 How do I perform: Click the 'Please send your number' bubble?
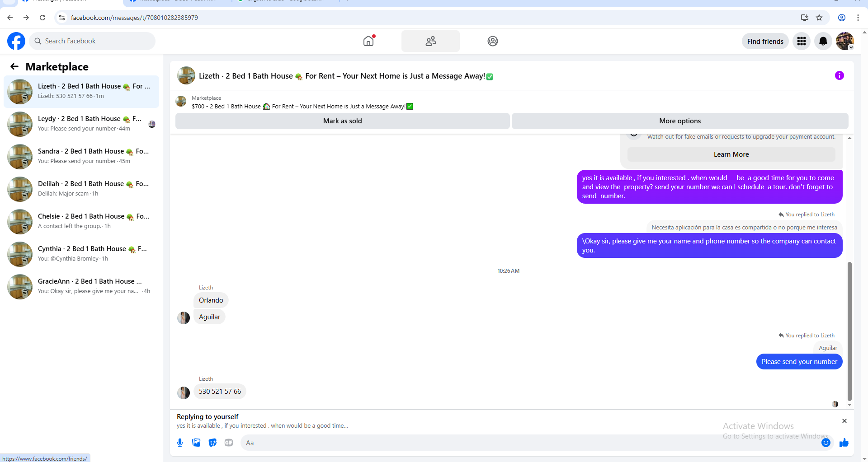799,362
